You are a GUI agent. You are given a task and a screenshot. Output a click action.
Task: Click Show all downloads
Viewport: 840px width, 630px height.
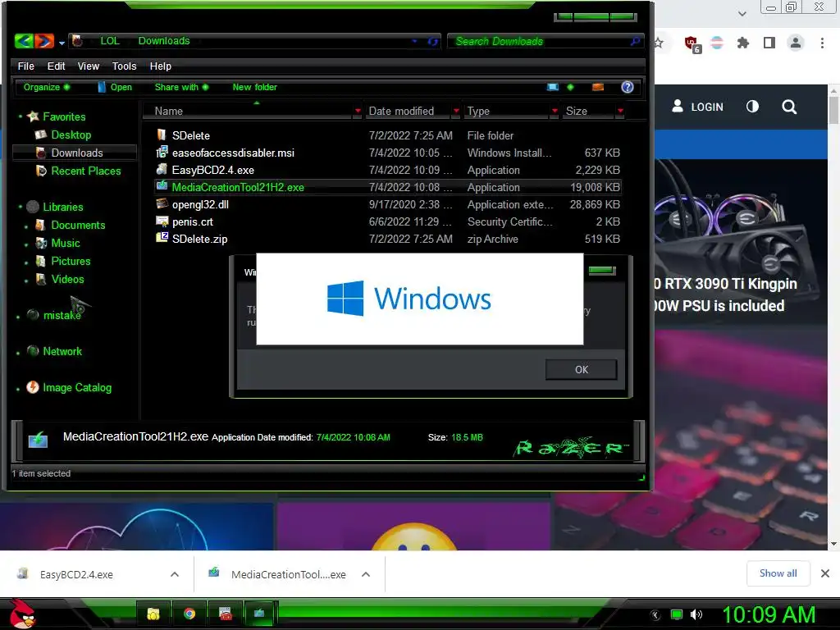click(x=778, y=573)
